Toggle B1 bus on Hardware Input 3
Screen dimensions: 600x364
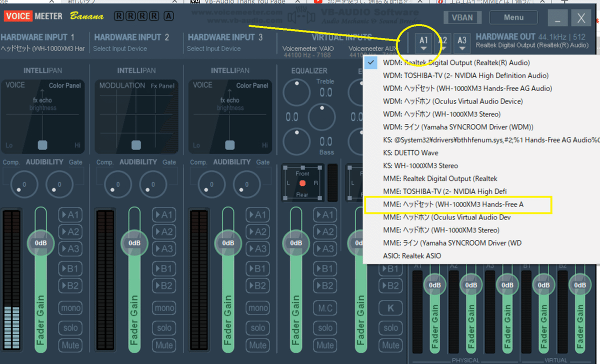(257, 269)
